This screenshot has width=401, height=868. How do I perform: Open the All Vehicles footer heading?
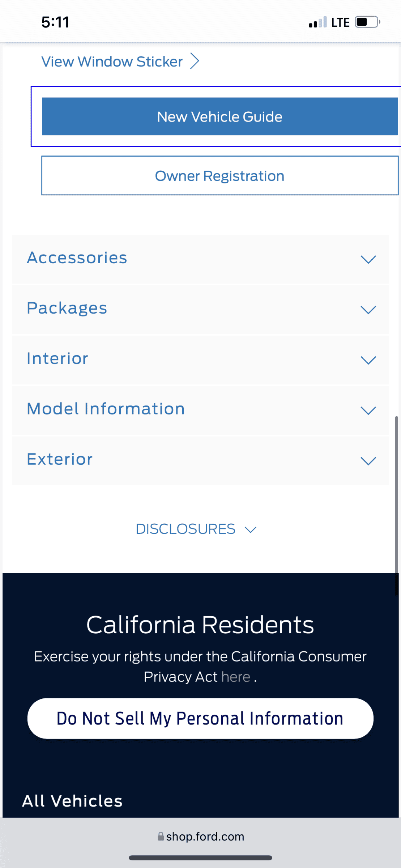point(72,801)
